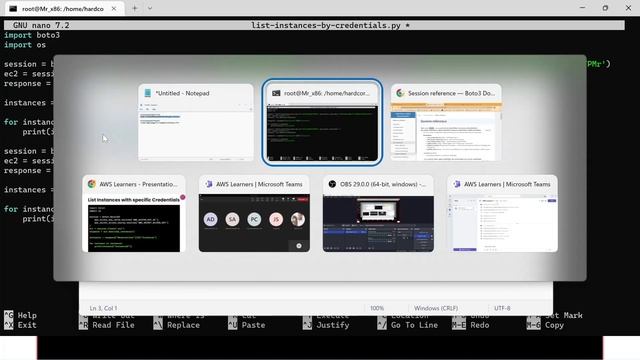Expand the terminal profile dropdown arrow
The image size is (640, 360).
(x=150, y=8)
